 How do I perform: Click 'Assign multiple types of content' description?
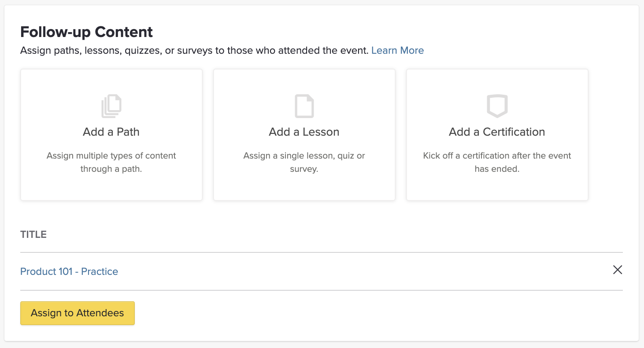tap(111, 162)
